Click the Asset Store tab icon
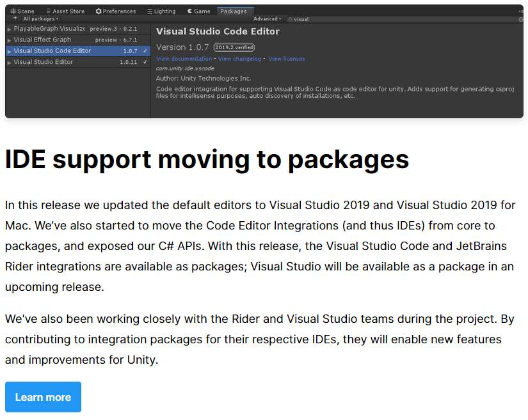The width and height of the screenshot is (528, 420). pos(49,11)
